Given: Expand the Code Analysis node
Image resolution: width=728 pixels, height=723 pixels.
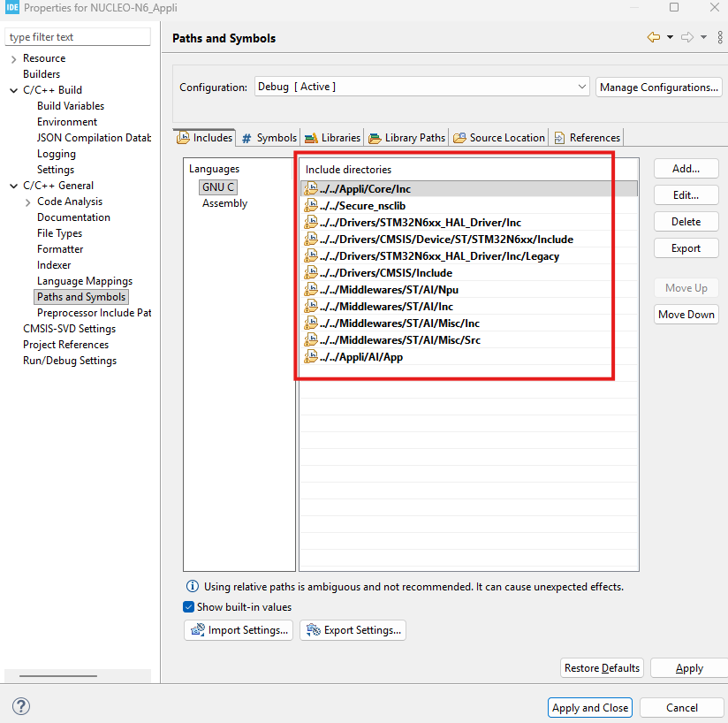Looking at the screenshot, I should click(28, 202).
